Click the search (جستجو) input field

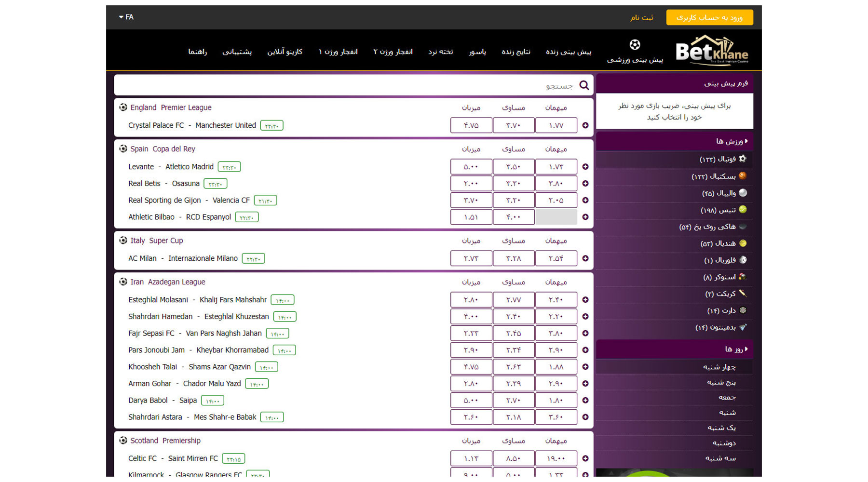click(x=354, y=85)
